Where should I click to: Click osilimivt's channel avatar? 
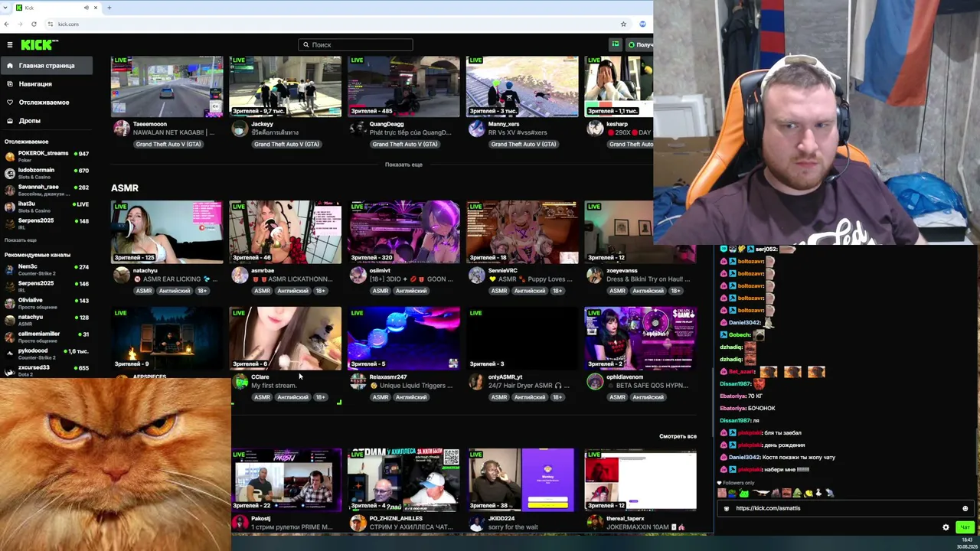[x=358, y=275]
